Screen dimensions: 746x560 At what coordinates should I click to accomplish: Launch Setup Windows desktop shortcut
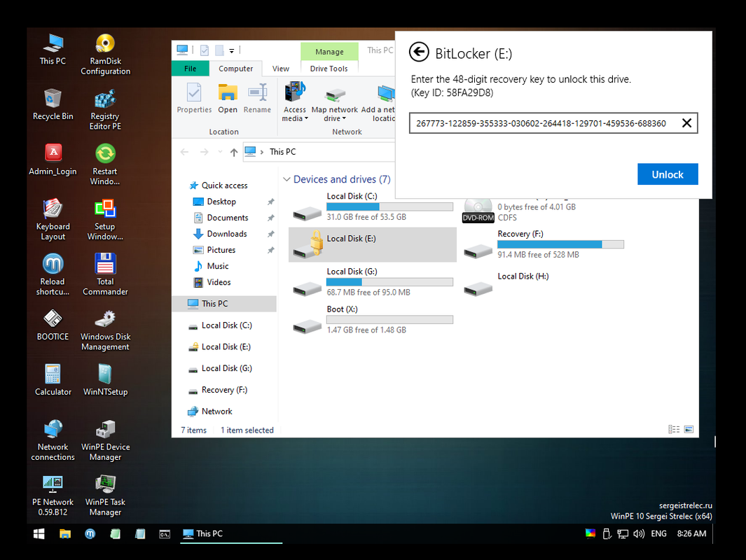105,220
